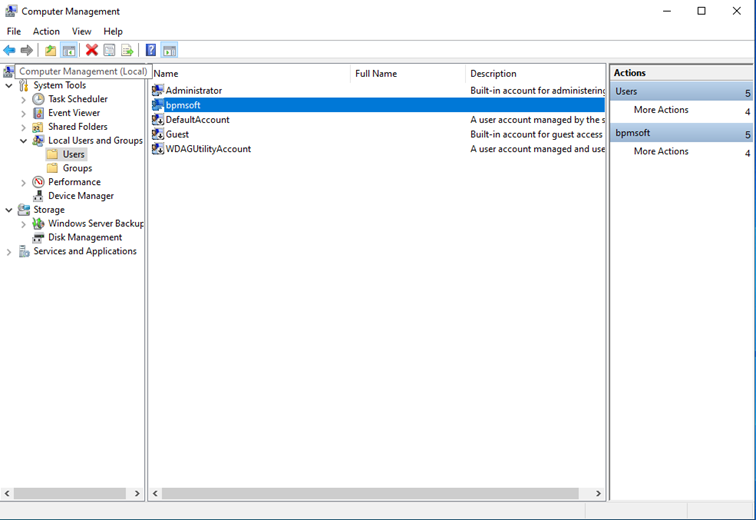
Task: Open the View menu
Action: (81, 31)
